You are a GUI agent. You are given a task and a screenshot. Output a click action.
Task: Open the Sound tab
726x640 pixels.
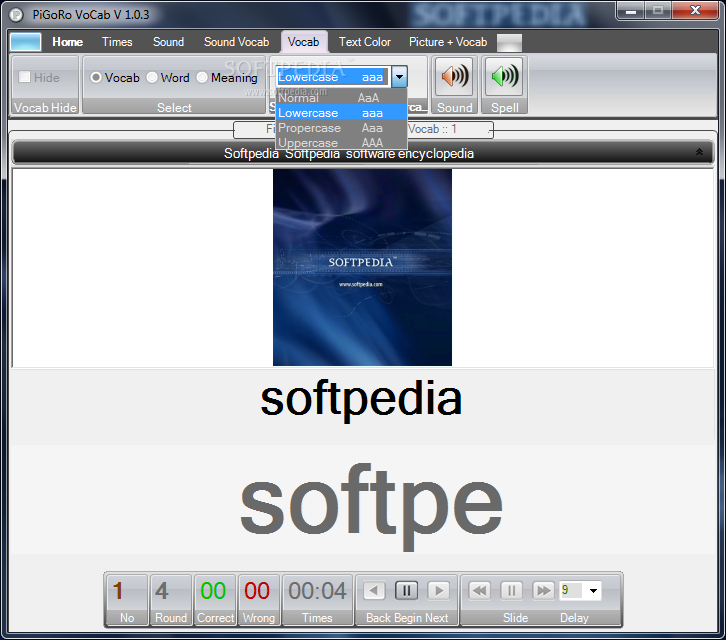pos(169,42)
